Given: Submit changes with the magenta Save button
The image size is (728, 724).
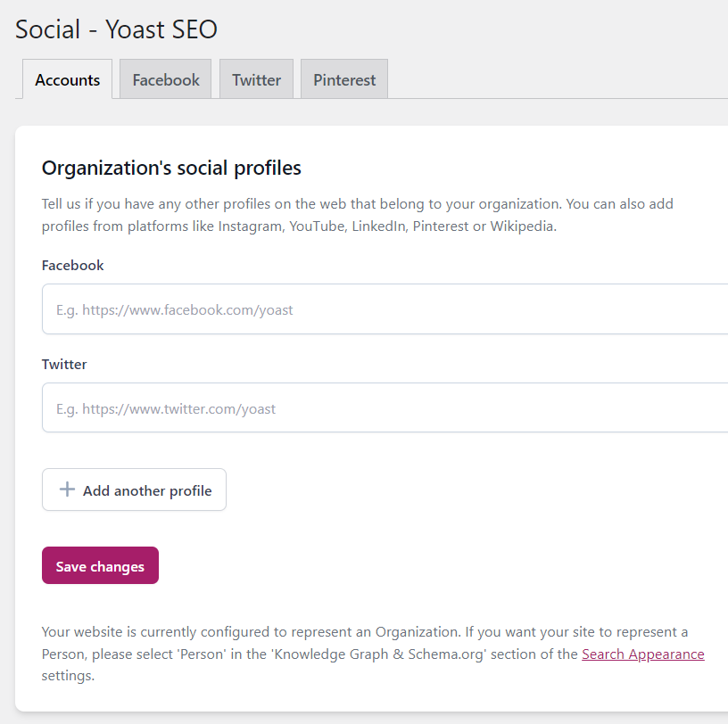Looking at the screenshot, I should click(100, 565).
